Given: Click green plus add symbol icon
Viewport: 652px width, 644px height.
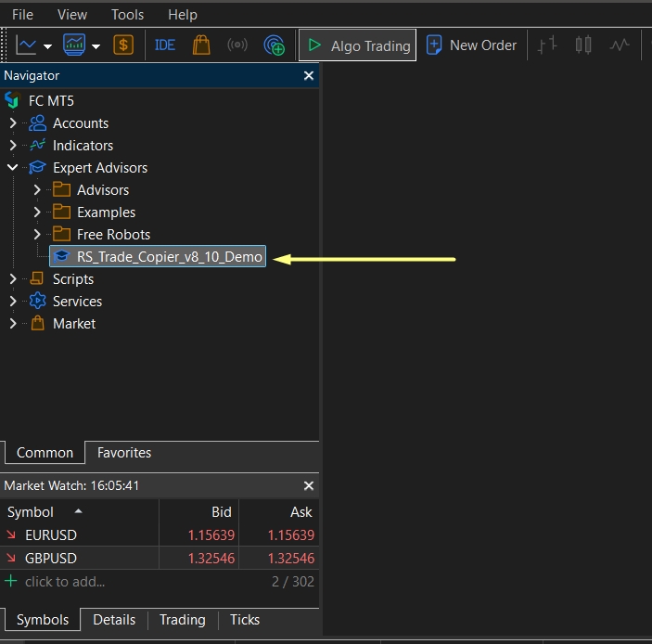Looking at the screenshot, I should click(x=11, y=581).
